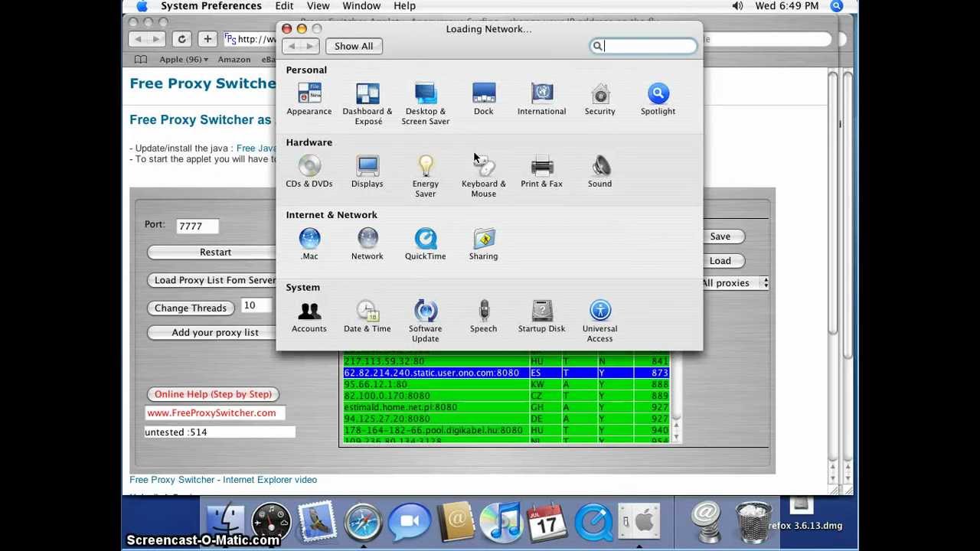Open the View menu
Screen dimensions: 980x551
coord(318,6)
